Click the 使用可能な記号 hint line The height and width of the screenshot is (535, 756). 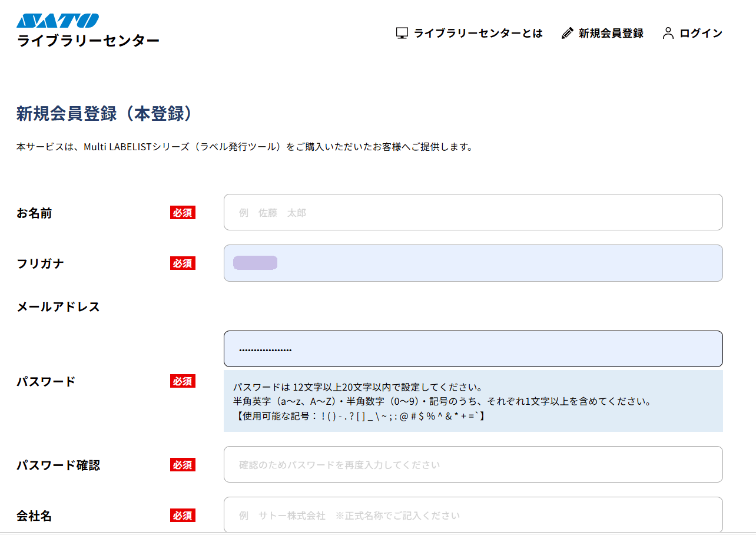pyautogui.click(x=359, y=415)
